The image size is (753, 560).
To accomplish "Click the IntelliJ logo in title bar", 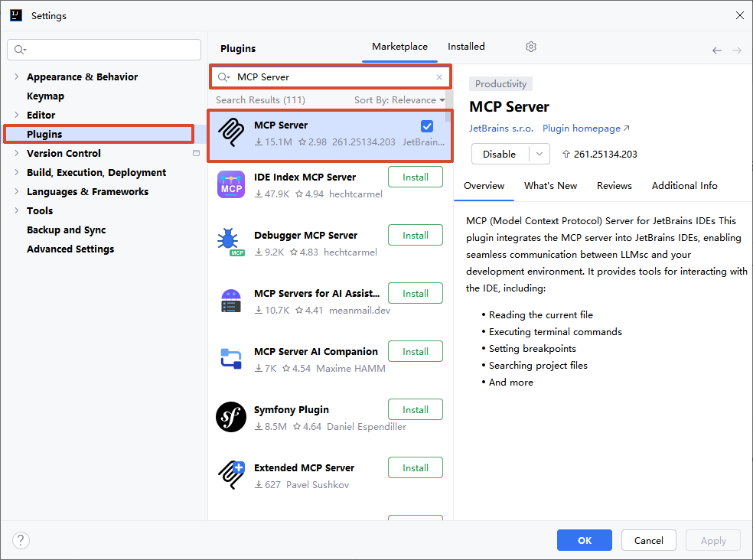I will pos(16,15).
